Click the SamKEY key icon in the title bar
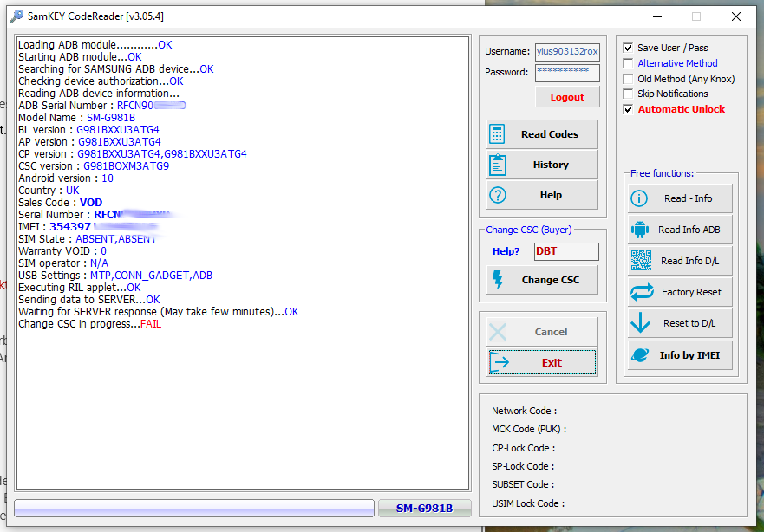764x532 pixels. (x=16, y=16)
